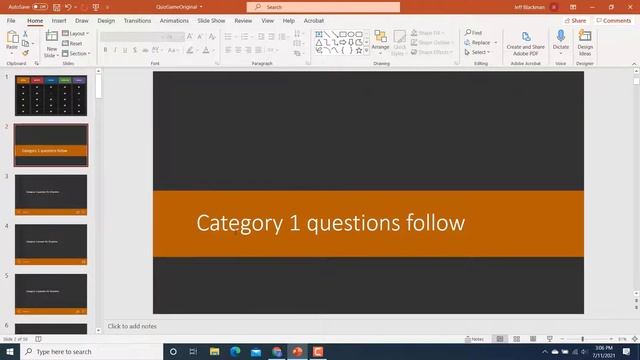Screen dimensions: 640x360
Task: Open the Section dropdown
Action: click(x=76, y=53)
